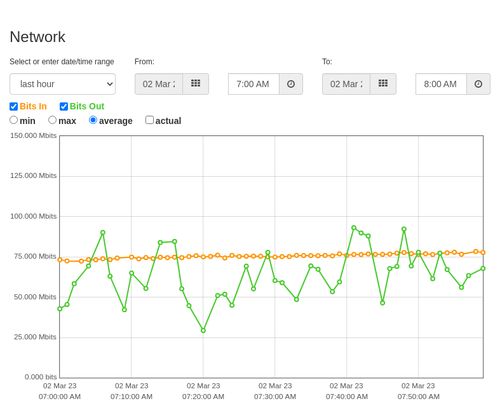Click the 25.000 Mbits axis label
This screenshot has height=403, width=500.
[35, 337]
